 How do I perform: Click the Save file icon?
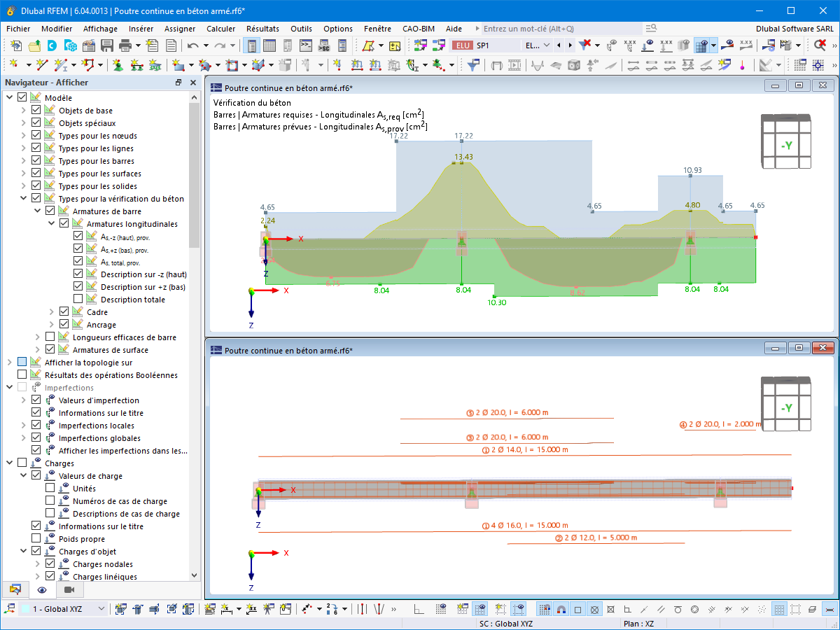click(x=107, y=45)
